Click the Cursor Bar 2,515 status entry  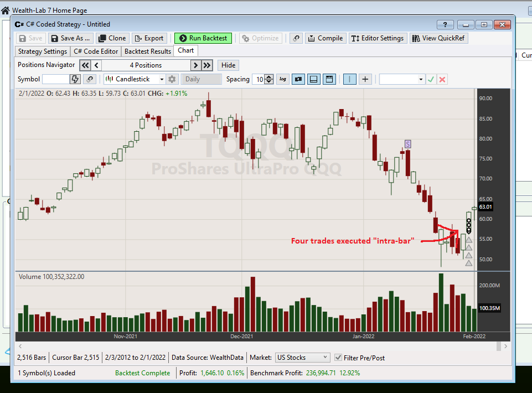(76, 358)
